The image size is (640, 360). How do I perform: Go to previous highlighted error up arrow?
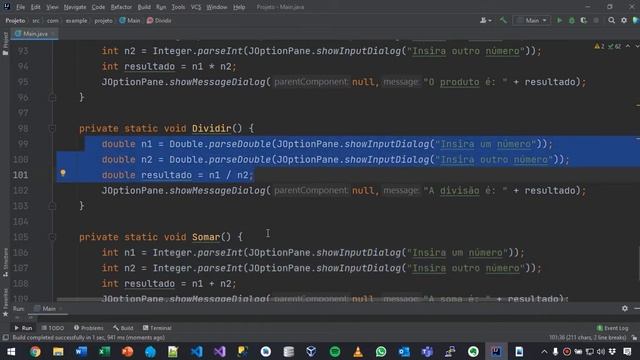click(628, 47)
